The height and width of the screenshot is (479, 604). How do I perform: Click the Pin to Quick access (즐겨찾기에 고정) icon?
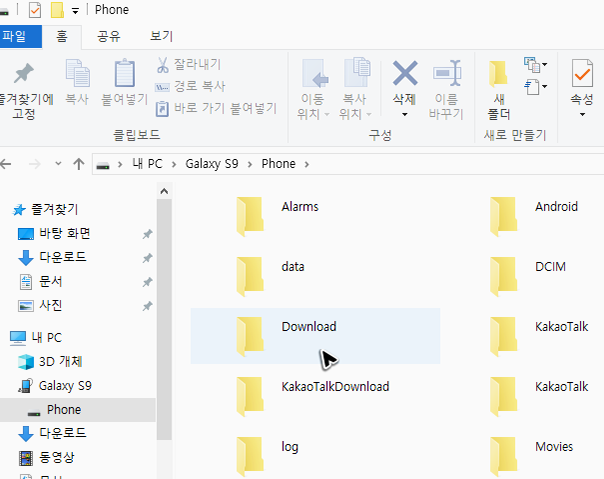click(x=24, y=73)
